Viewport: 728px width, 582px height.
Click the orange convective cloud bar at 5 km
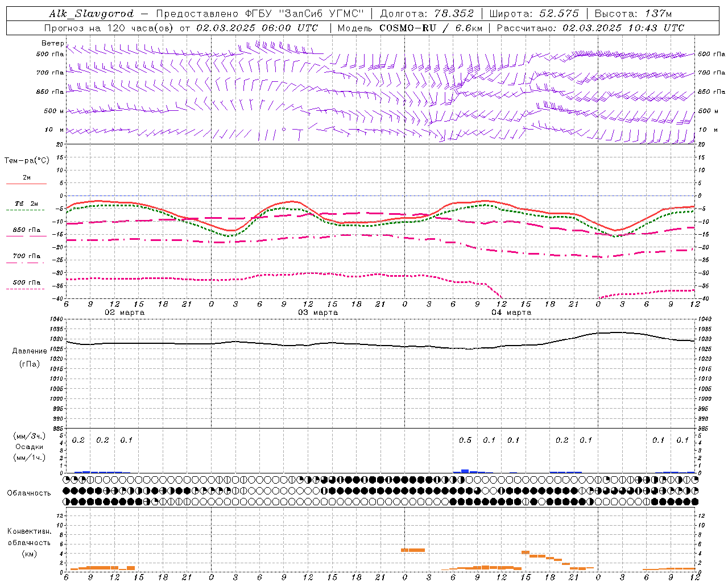pos(413,550)
